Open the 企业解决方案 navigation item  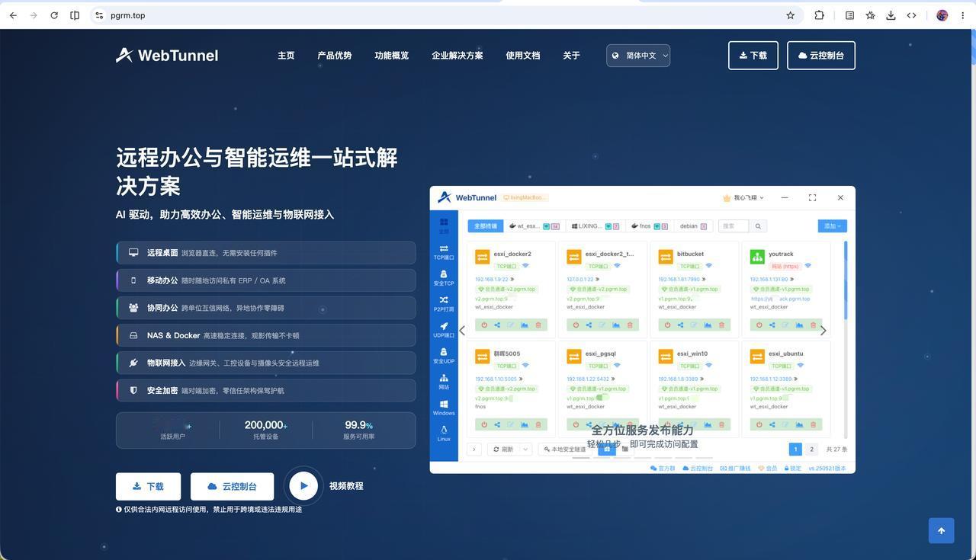click(457, 56)
